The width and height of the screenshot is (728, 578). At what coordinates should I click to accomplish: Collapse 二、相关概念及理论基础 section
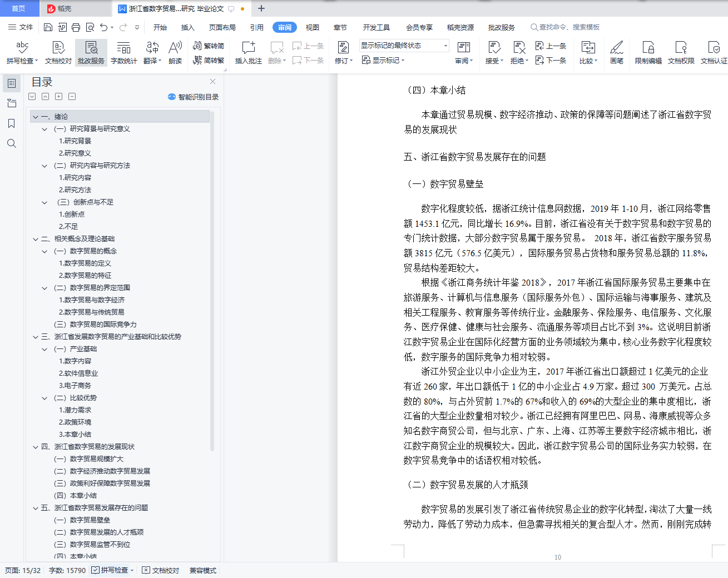(36, 239)
